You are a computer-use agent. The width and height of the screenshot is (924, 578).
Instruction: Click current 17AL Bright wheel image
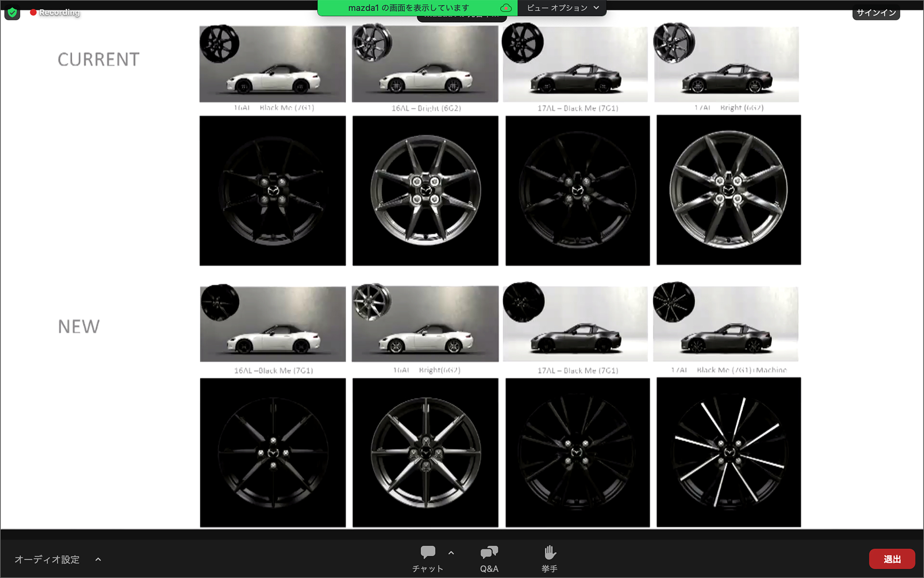point(728,190)
